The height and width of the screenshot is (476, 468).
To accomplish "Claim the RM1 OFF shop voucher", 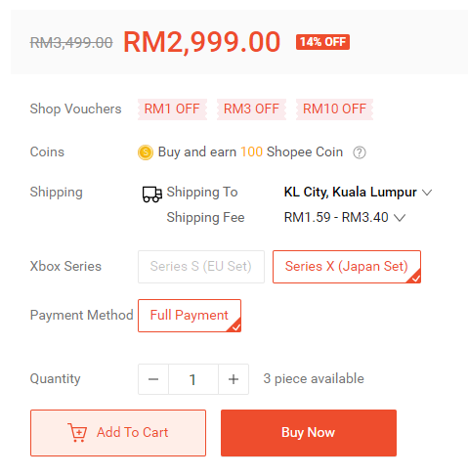I will (172, 109).
